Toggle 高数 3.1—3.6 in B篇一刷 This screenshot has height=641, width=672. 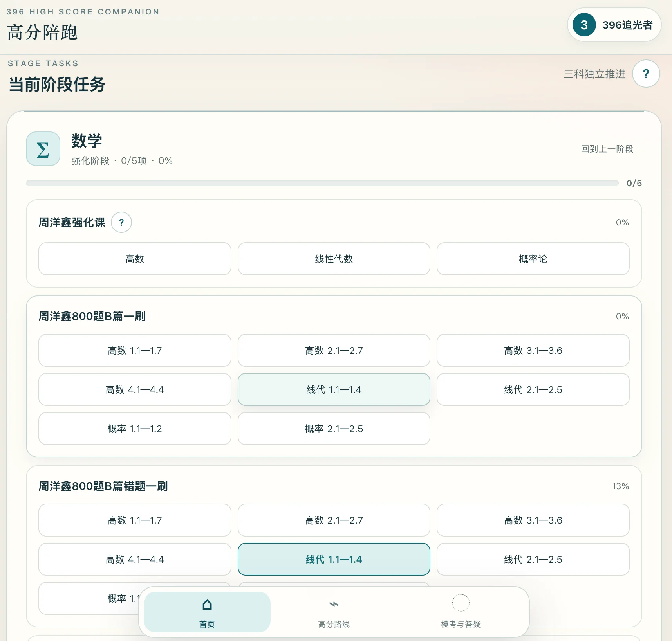click(533, 350)
